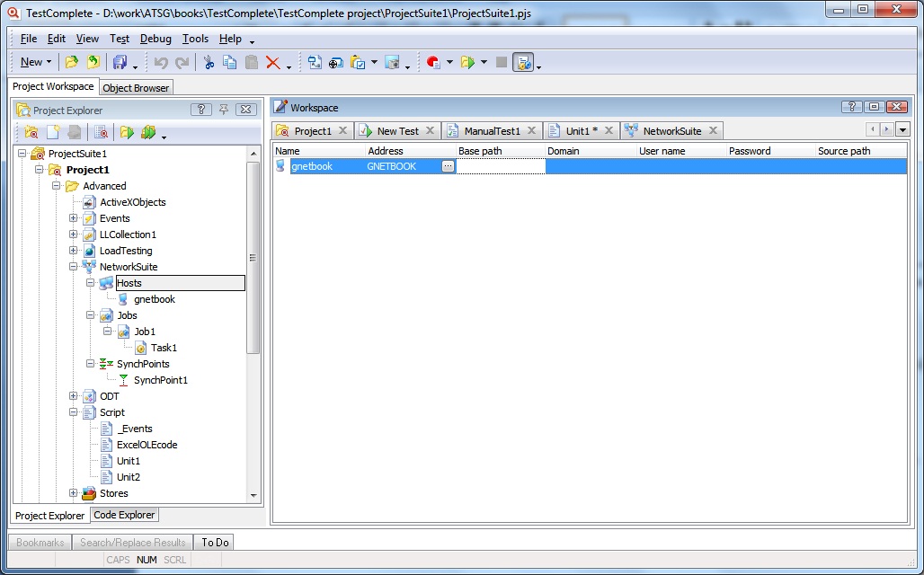Expand the Stores tree node

pos(74,493)
